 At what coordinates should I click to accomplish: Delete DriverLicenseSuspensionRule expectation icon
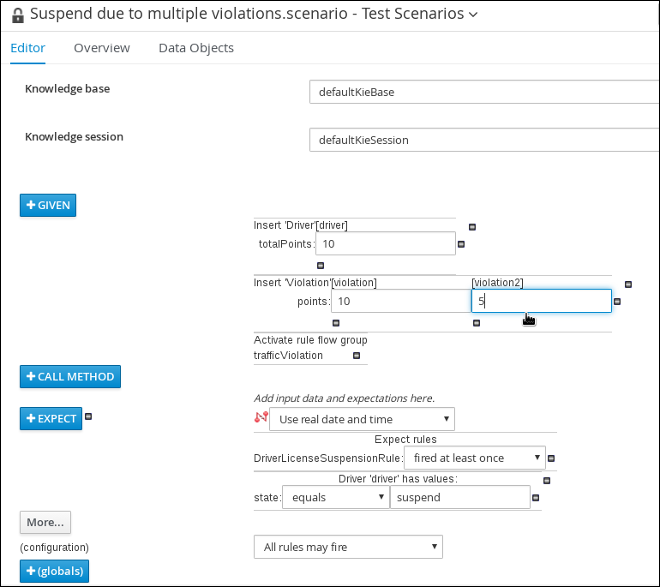point(551,458)
